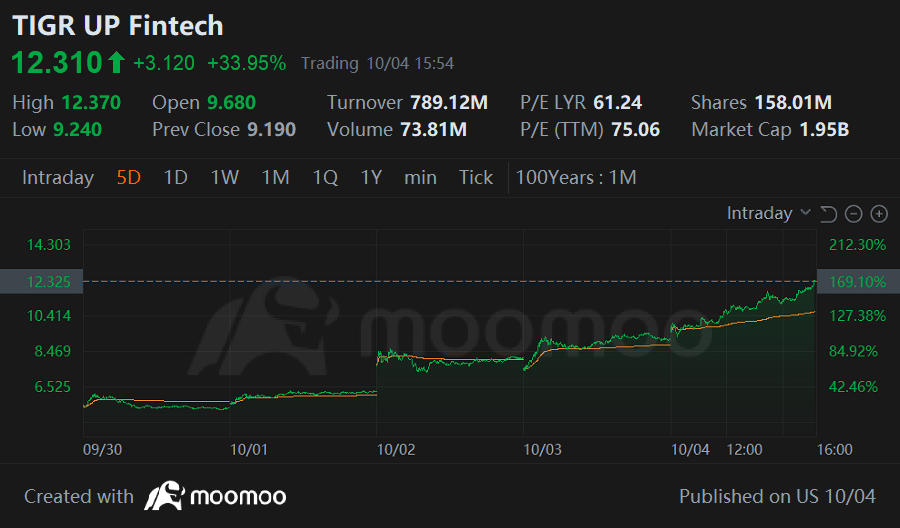The image size is (900, 528).
Task: Click the P/E LYR value 61.24
Action: click(x=618, y=103)
